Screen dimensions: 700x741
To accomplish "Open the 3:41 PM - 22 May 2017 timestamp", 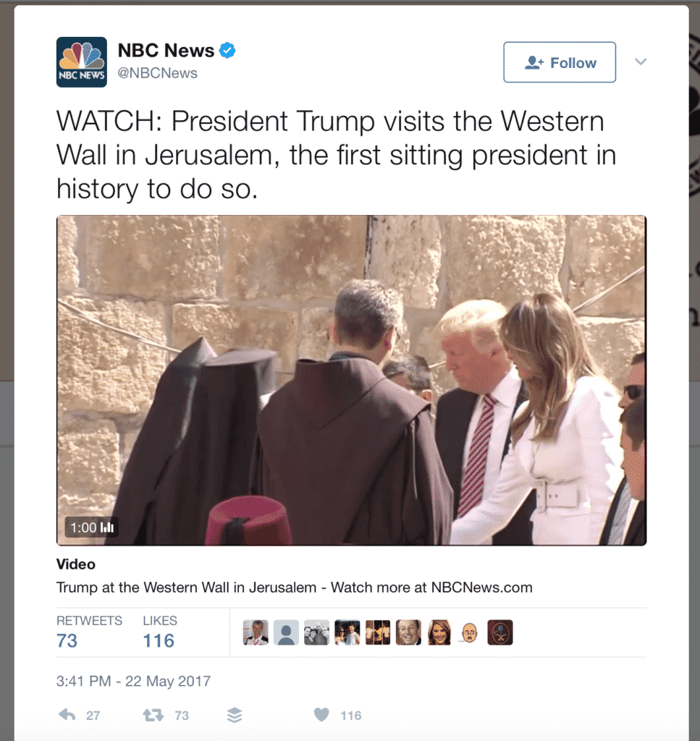I will pos(133,681).
